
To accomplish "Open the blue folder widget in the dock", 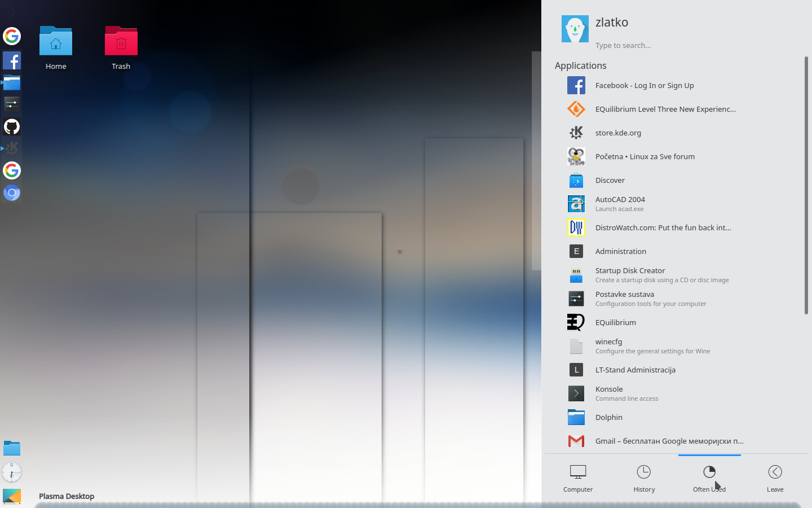I will coord(12,448).
